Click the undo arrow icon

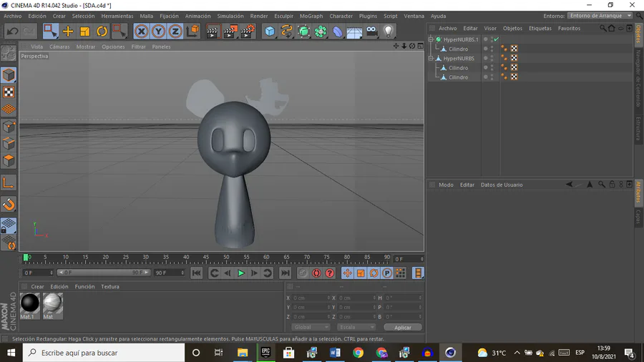coord(12,31)
